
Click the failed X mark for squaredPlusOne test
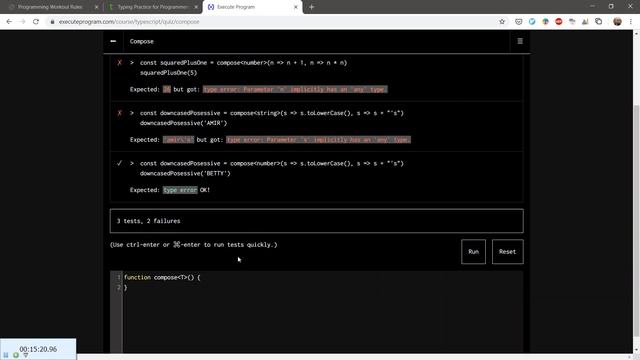click(x=120, y=63)
